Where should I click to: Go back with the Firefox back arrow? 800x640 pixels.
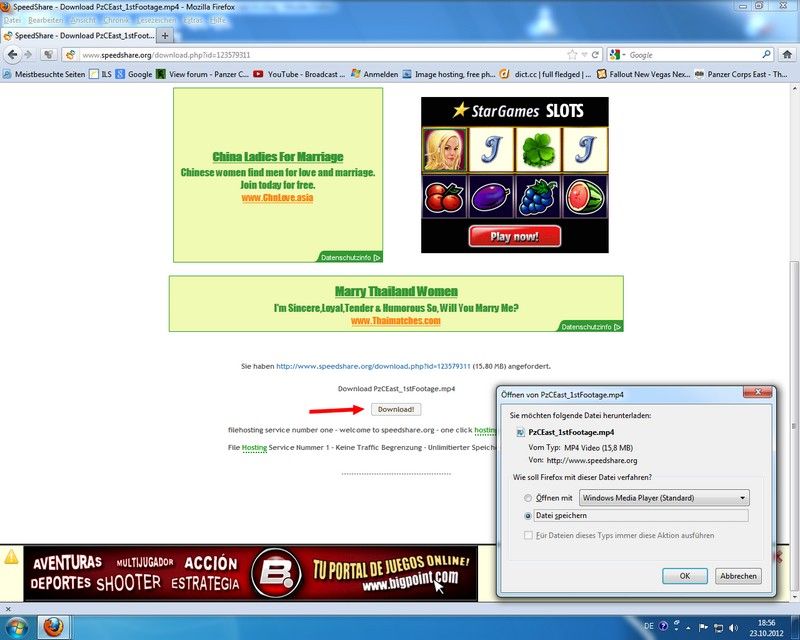(12, 55)
